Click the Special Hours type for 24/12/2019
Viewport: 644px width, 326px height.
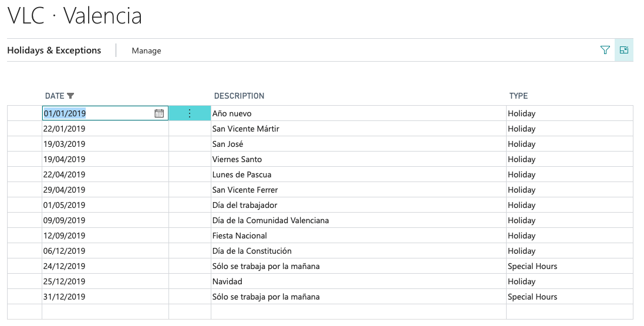coord(532,266)
